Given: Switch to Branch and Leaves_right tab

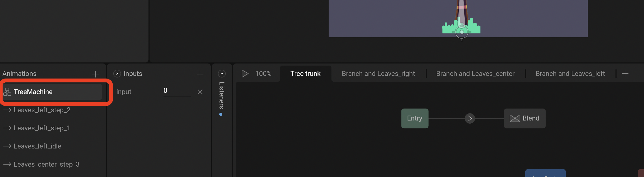Looking at the screenshot, I should [x=378, y=74].
